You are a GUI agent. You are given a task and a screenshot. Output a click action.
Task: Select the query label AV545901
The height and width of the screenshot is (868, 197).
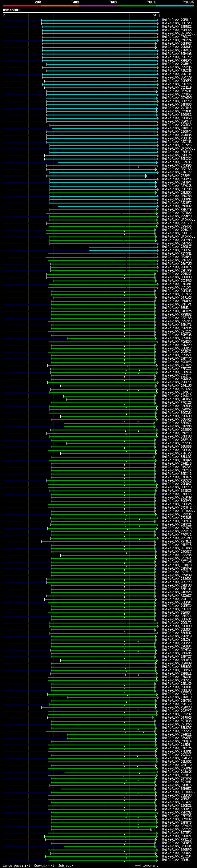coord(11,10)
